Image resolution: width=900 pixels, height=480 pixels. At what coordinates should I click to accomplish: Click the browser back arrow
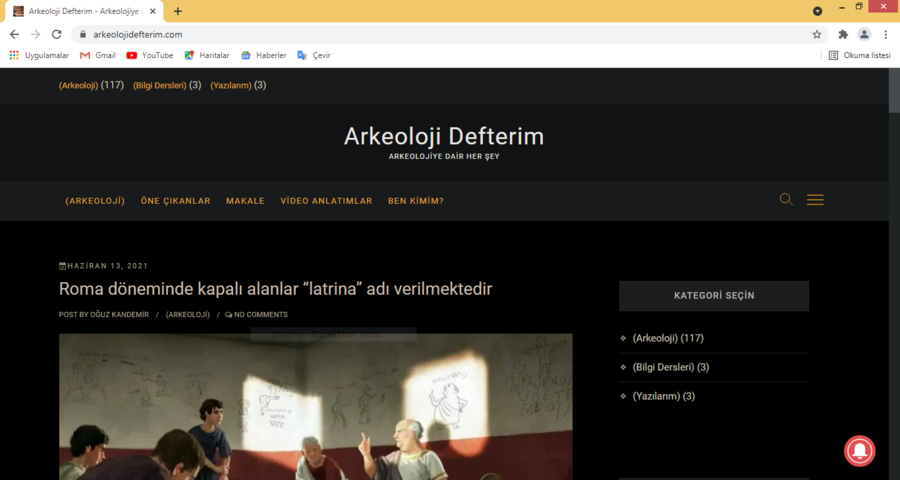point(14,34)
